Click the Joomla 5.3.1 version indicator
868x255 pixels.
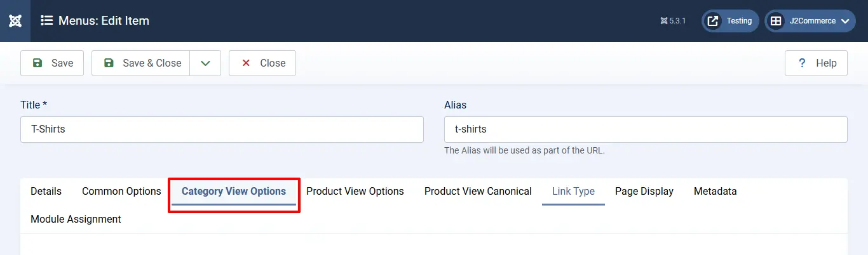[673, 21]
